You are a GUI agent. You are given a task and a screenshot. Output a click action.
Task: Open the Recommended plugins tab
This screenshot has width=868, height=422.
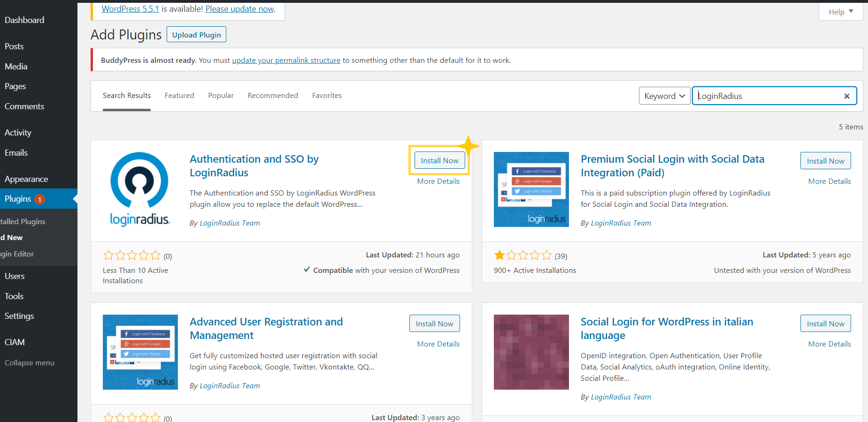(x=272, y=96)
